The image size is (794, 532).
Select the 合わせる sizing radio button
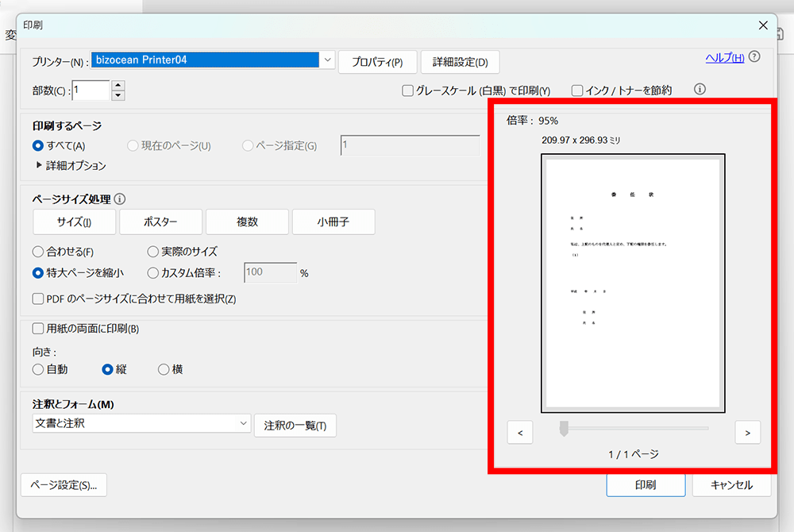[x=38, y=252]
